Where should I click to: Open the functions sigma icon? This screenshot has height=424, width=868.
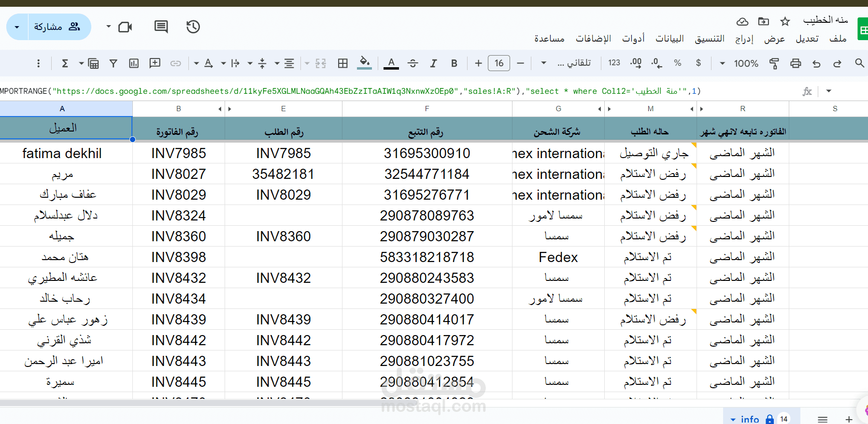pyautogui.click(x=65, y=63)
